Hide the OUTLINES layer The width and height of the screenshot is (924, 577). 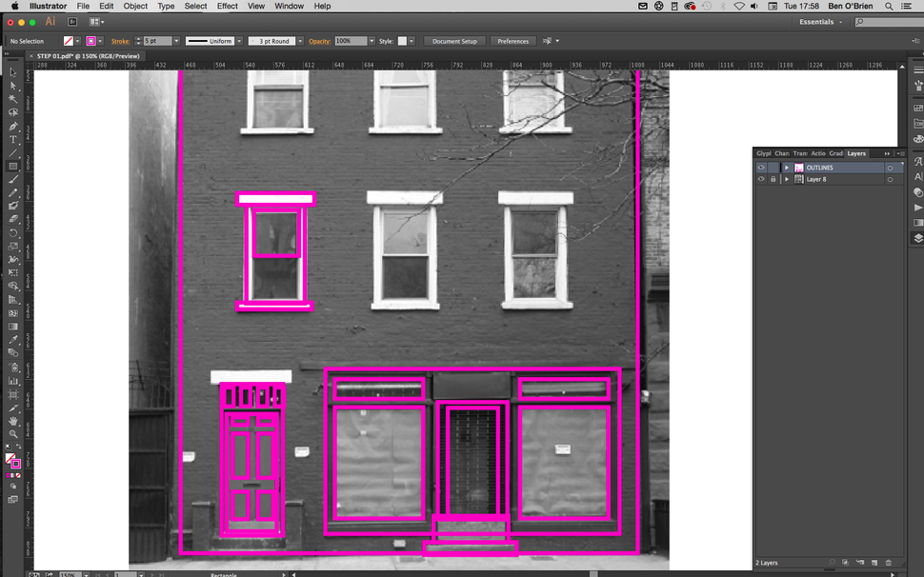tap(761, 167)
